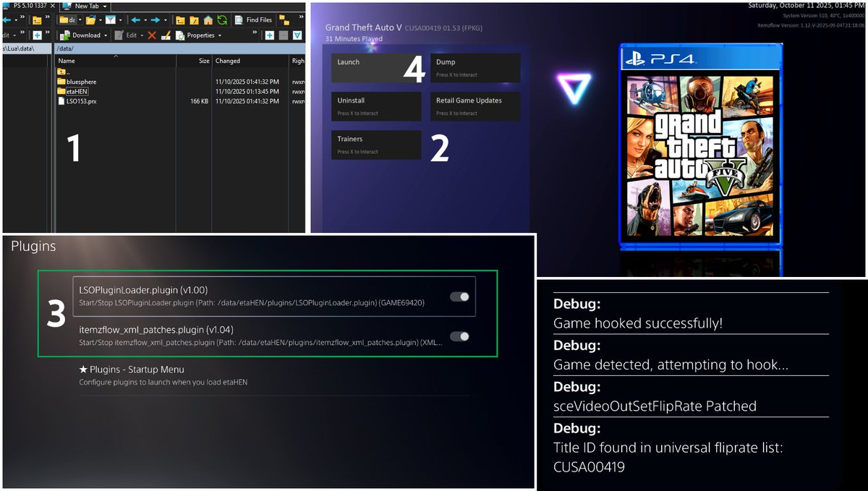Screen dimensions: 868x491
Task: Click the 'Game hooked successfully!' debug message
Action: point(638,323)
